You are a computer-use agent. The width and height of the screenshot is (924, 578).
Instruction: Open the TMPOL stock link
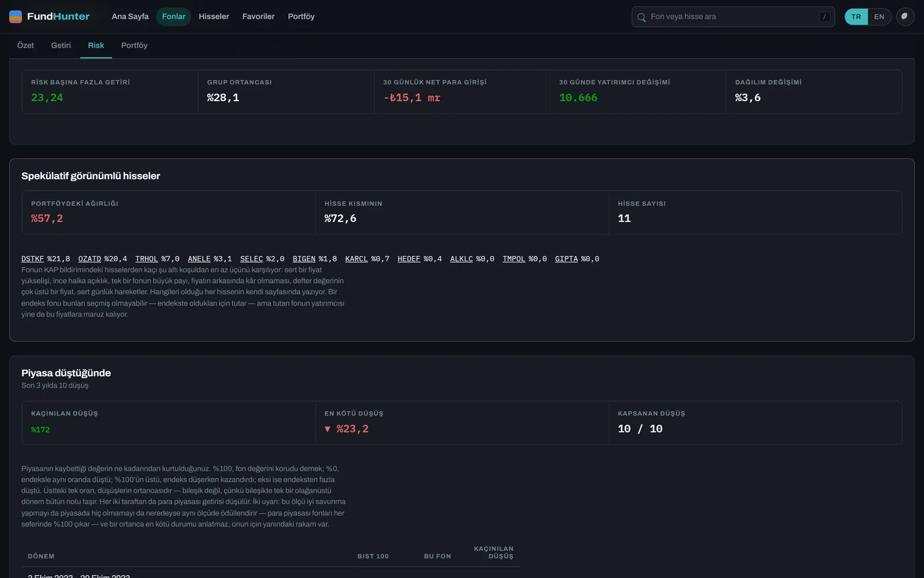coord(514,259)
